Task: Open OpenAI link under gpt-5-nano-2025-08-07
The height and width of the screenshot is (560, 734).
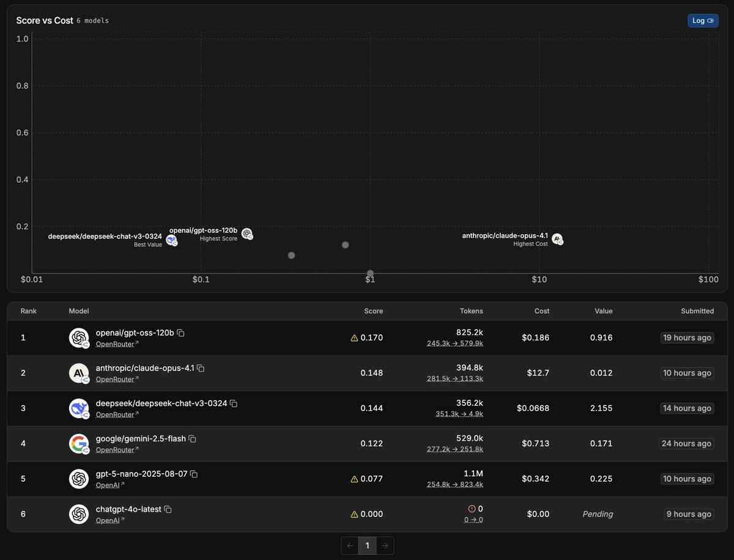Action: point(110,485)
